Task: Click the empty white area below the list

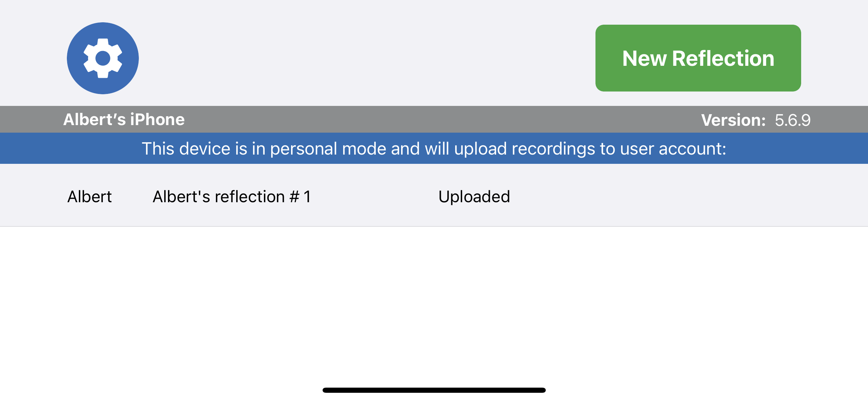Action: 434,302
